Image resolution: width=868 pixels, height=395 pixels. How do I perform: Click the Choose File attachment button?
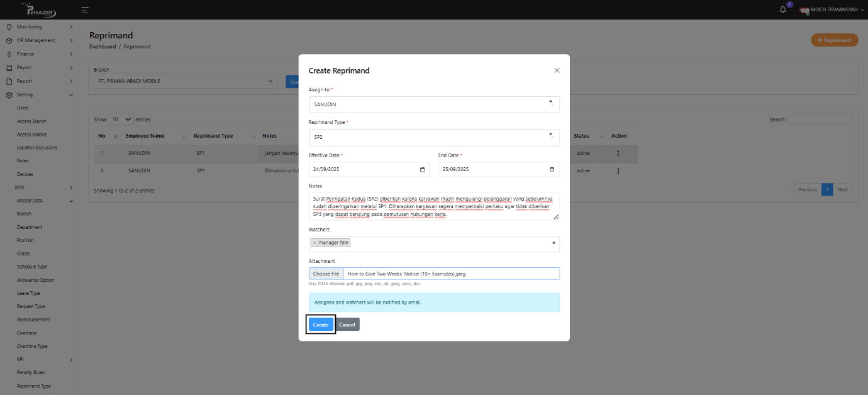pyautogui.click(x=326, y=274)
